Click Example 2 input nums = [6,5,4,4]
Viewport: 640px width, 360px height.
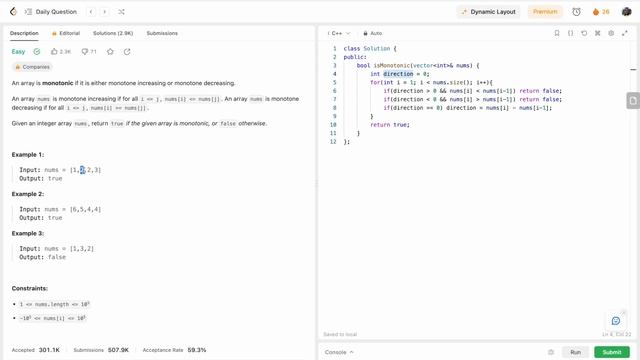[60, 209]
